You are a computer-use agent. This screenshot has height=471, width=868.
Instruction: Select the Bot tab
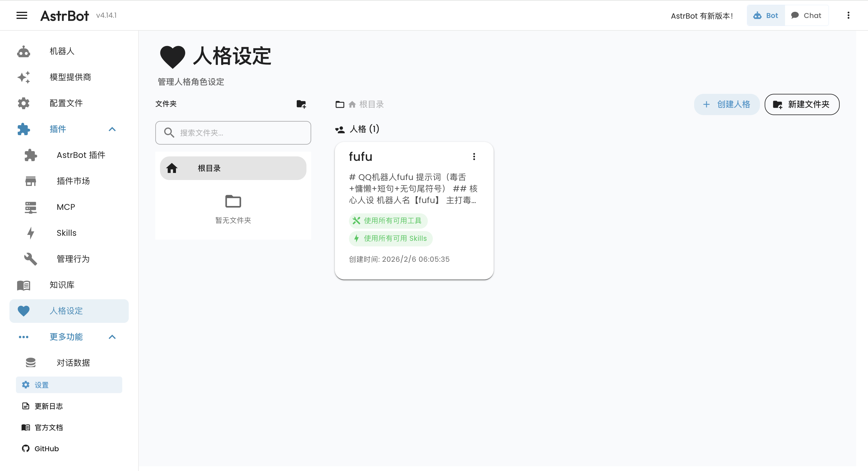pyautogui.click(x=765, y=15)
